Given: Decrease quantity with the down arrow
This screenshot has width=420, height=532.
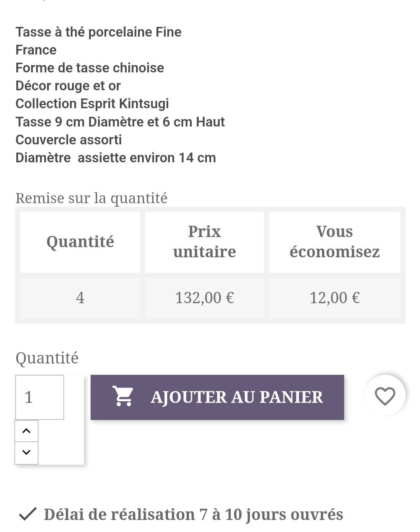Looking at the screenshot, I should coord(26,453).
